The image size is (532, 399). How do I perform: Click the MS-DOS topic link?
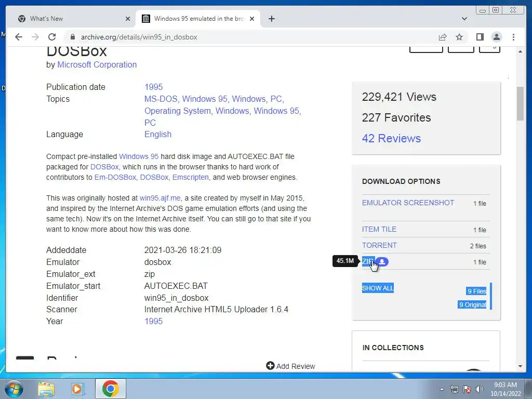[161, 99]
